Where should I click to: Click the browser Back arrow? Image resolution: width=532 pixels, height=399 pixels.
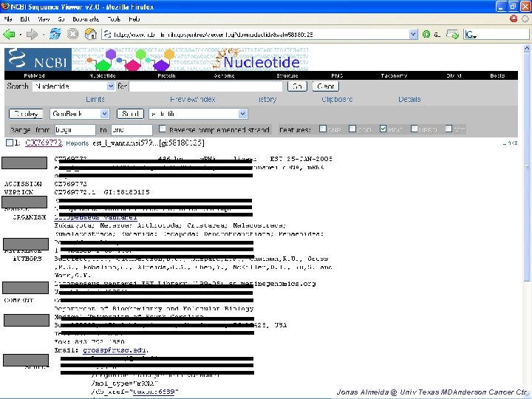pos(9,34)
